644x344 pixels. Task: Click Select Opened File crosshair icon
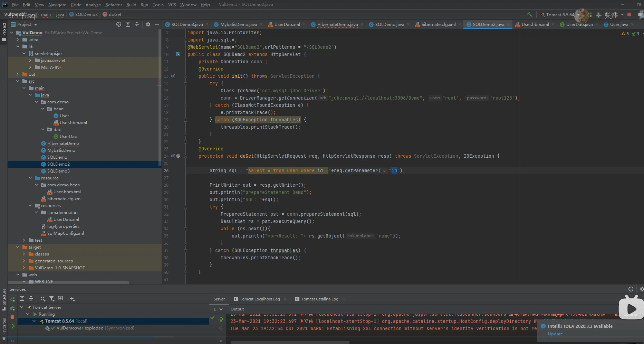tap(119, 24)
